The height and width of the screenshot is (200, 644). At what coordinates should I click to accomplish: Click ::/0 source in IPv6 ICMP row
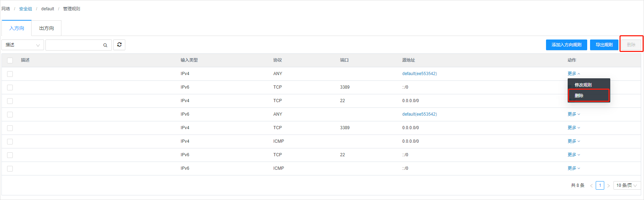[405, 168]
